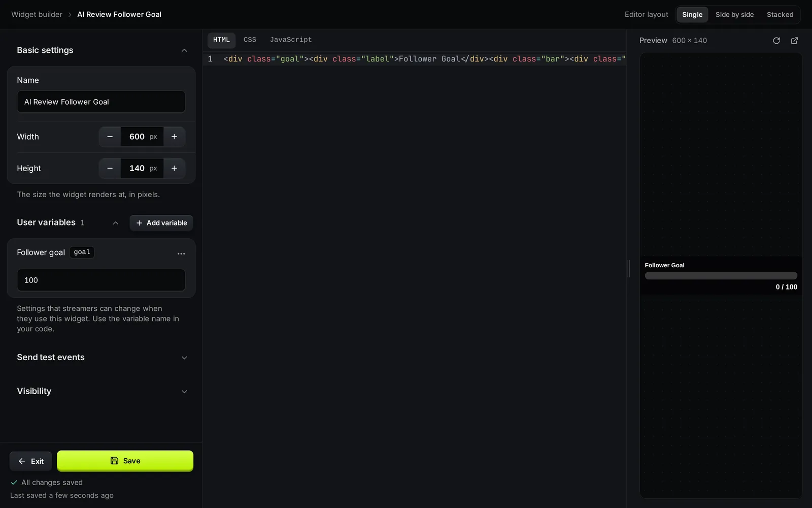
Task: Edit the Follower goal value field
Action: [101, 280]
